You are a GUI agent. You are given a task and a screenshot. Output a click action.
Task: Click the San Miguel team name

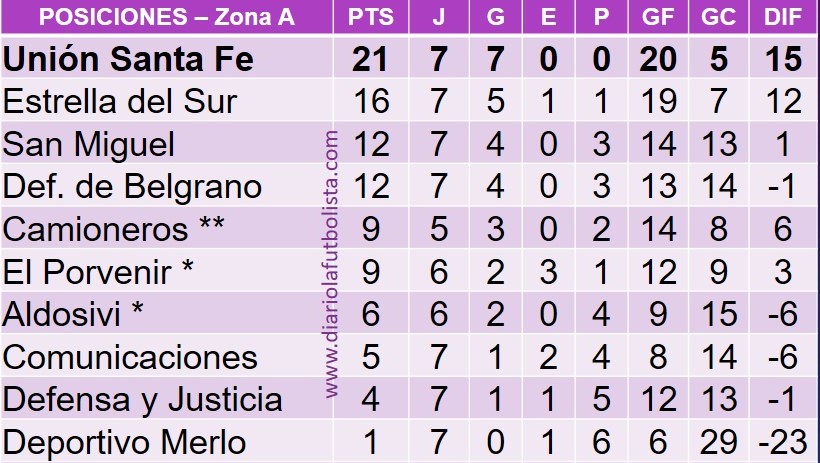(x=88, y=144)
